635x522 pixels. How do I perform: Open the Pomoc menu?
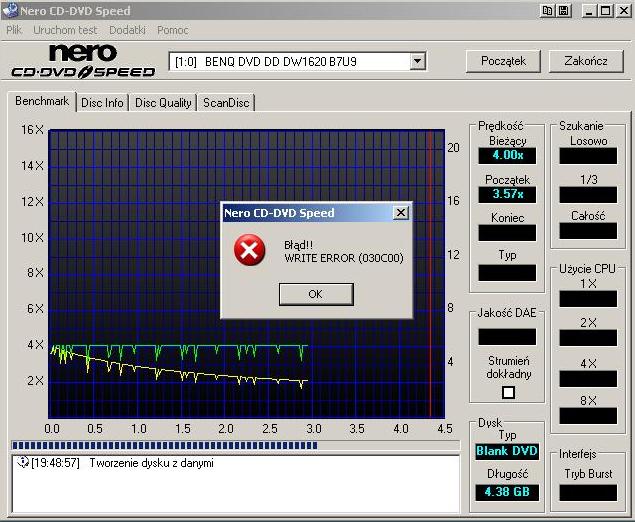(173, 30)
